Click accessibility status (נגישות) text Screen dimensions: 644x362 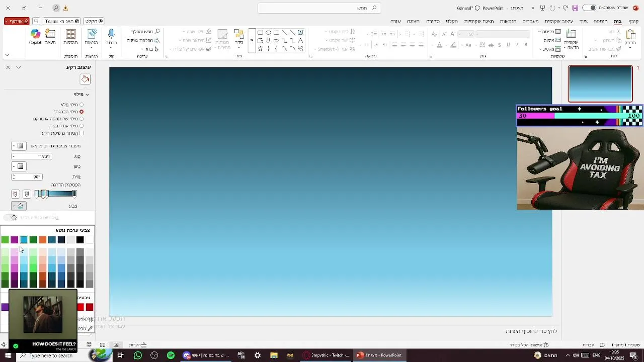[x=529, y=345]
